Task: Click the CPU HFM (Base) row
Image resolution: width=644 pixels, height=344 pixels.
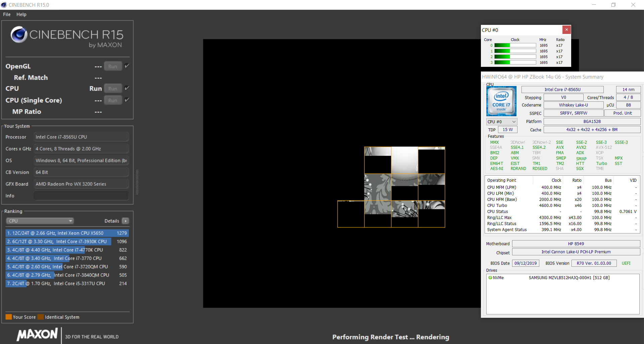Action: pos(562,200)
